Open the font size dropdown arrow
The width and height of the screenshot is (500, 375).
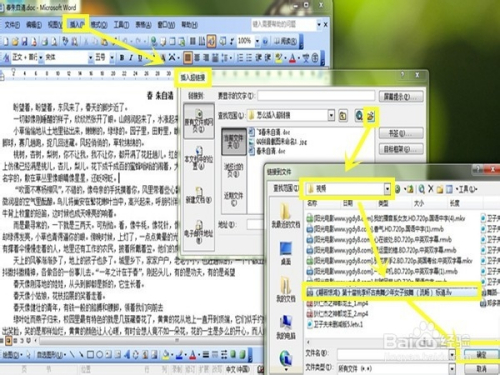pyautogui.click(x=112, y=58)
